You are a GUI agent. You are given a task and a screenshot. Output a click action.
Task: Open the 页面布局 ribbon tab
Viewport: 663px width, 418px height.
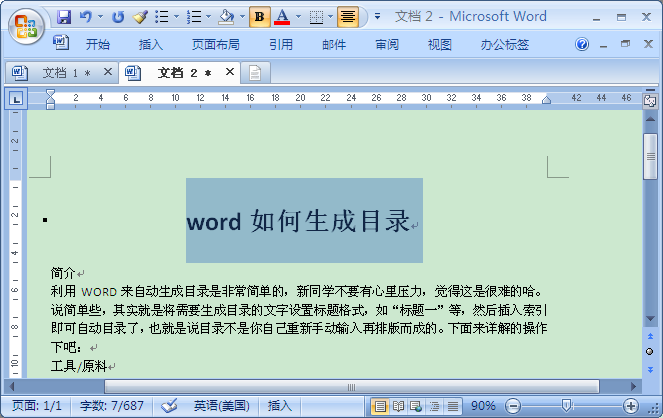(216, 44)
